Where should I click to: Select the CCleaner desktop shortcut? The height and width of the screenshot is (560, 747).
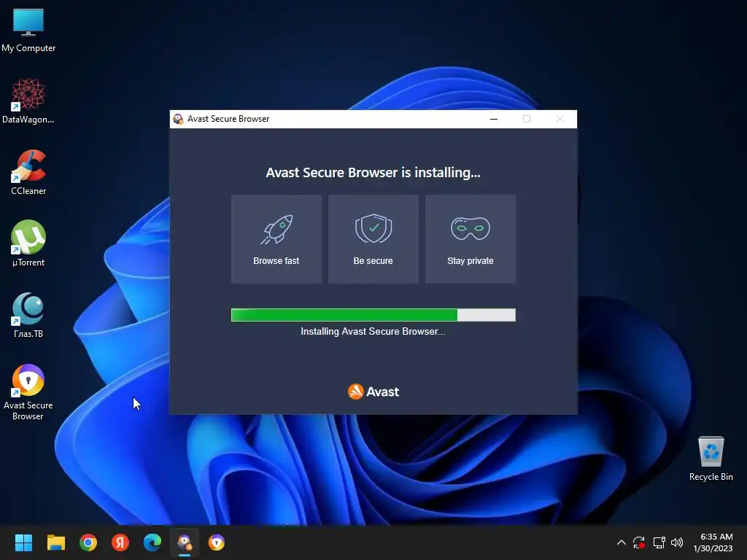tap(28, 172)
